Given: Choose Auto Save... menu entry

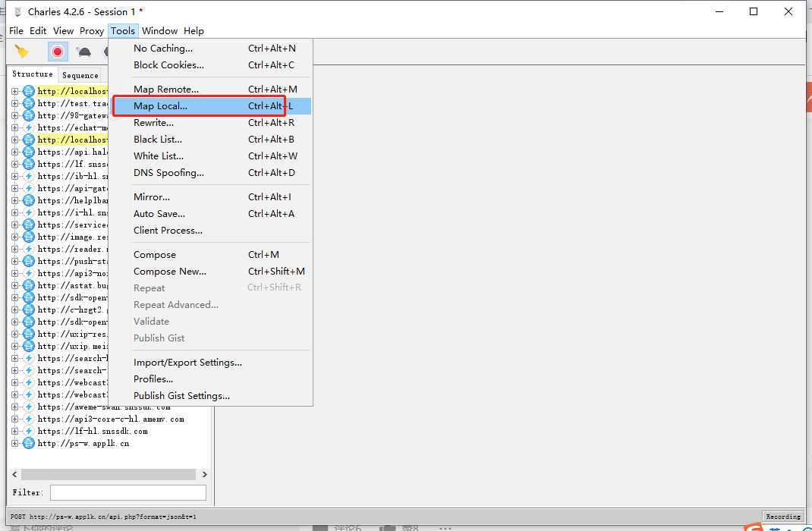Looking at the screenshot, I should coord(211,214).
